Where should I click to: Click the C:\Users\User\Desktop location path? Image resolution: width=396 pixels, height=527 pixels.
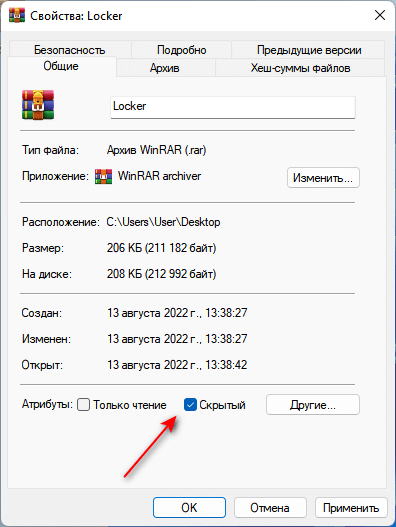coord(163,222)
